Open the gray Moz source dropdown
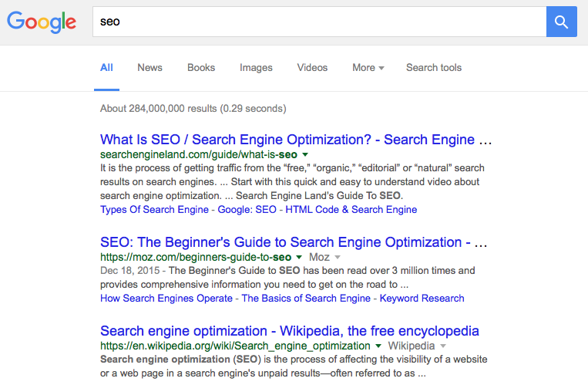 click(324, 257)
